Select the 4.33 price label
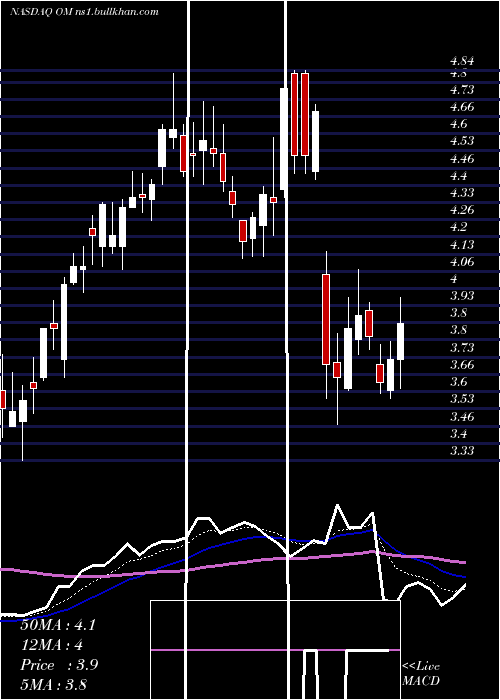 462,193
